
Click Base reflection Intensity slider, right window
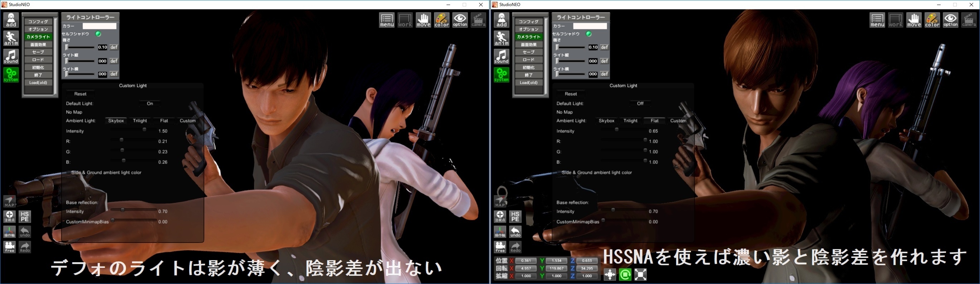pyautogui.click(x=624, y=210)
